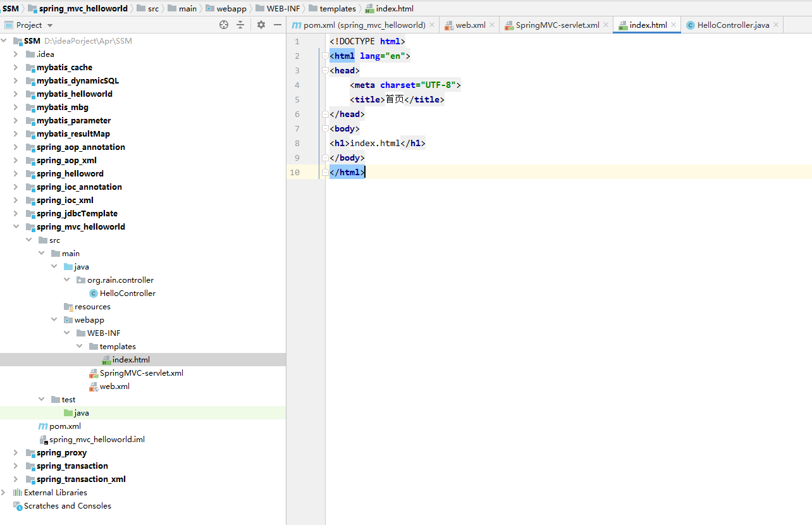Select spring_ioc_xml module

tap(65, 200)
